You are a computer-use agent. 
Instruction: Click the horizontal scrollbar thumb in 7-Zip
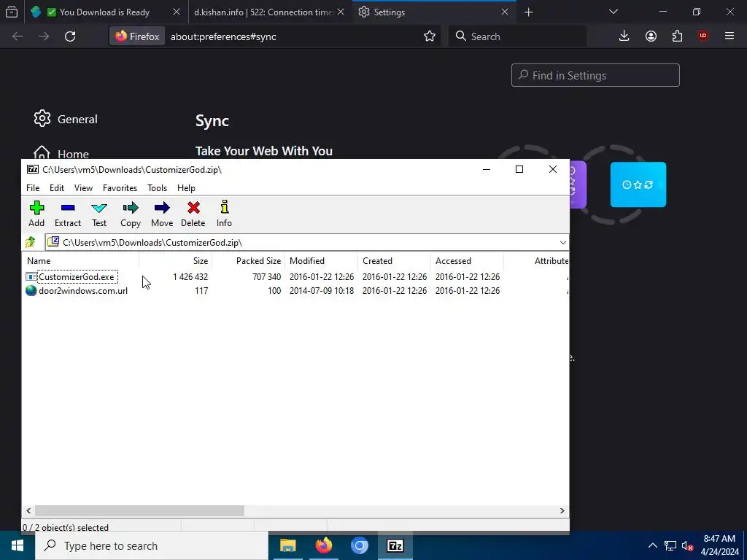pyautogui.click(x=139, y=510)
